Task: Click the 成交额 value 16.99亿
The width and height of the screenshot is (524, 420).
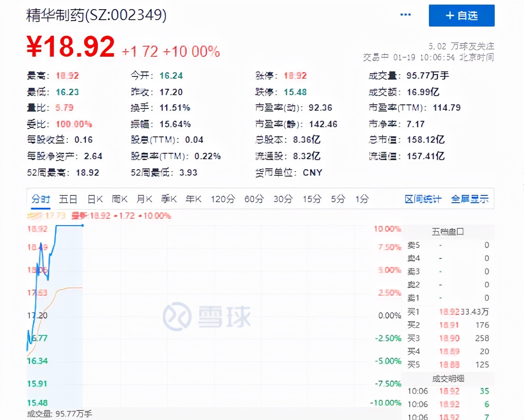Action: (x=423, y=92)
